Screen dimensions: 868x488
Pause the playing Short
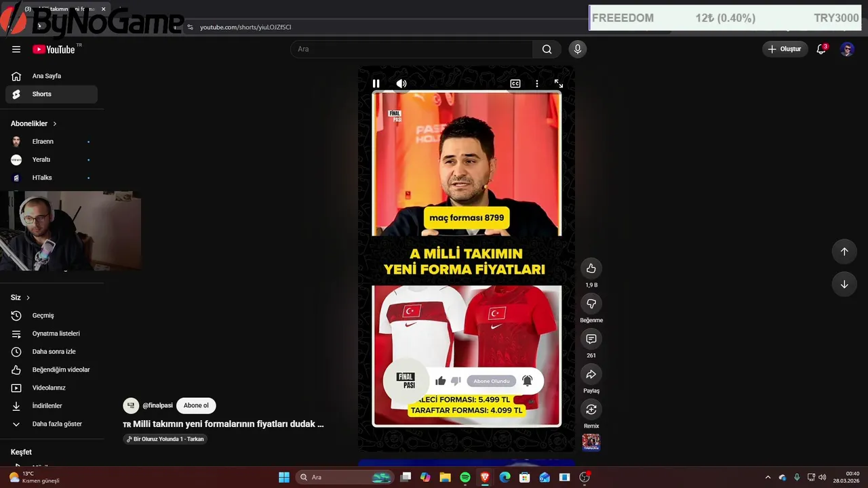click(x=376, y=83)
